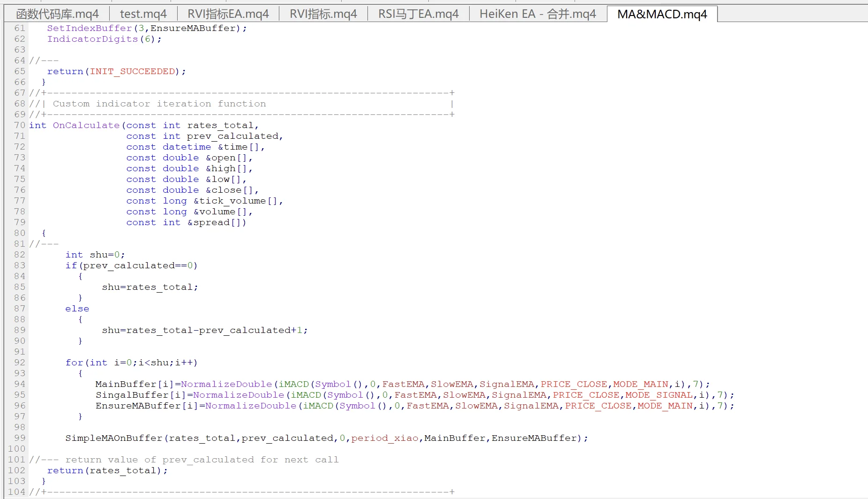The image size is (868, 499).
Task: Switch to the 函数代码库.mq4 tab
Action: click(57, 14)
